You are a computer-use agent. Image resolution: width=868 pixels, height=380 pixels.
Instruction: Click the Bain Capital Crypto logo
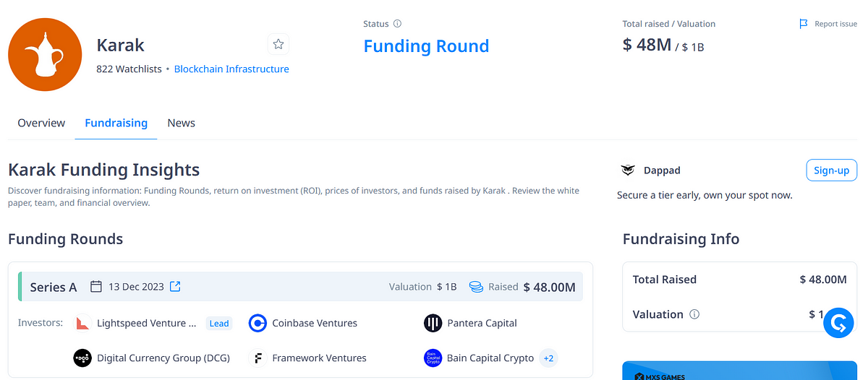(x=433, y=358)
